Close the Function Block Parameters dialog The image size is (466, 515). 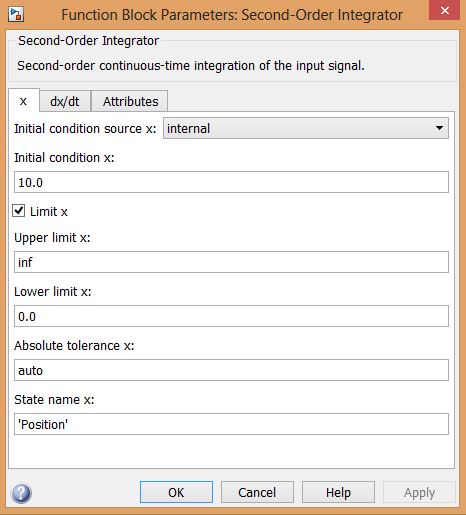pyautogui.click(x=445, y=11)
